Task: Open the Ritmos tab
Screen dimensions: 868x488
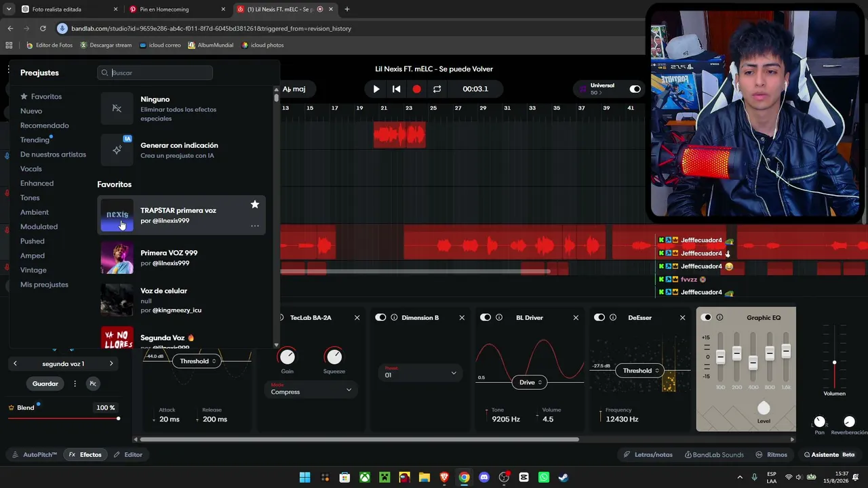Action: click(772, 455)
